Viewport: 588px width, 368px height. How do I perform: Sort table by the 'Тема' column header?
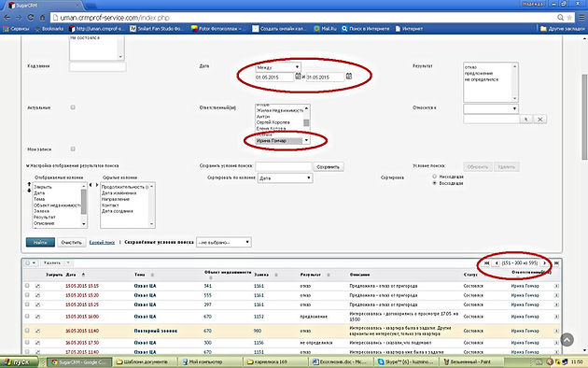click(x=139, y=275)
